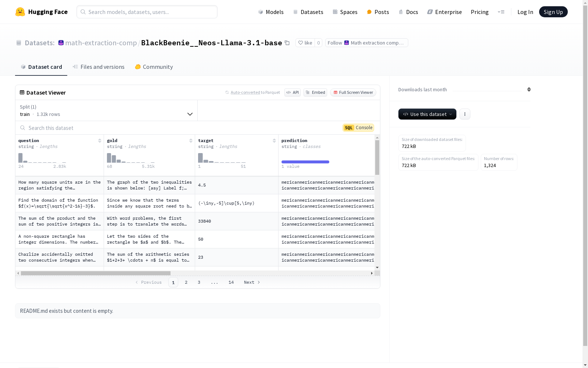Open the Docs page

click(408, 12)
